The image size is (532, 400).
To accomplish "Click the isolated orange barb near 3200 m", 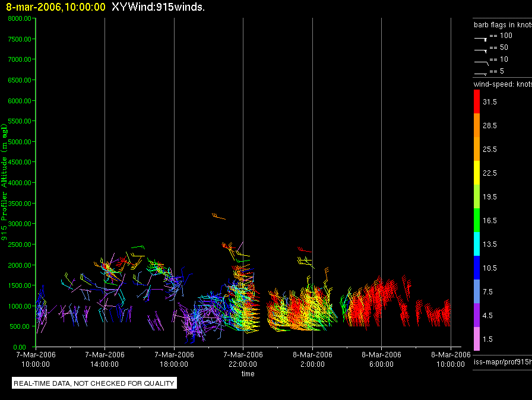I will 218,216.
